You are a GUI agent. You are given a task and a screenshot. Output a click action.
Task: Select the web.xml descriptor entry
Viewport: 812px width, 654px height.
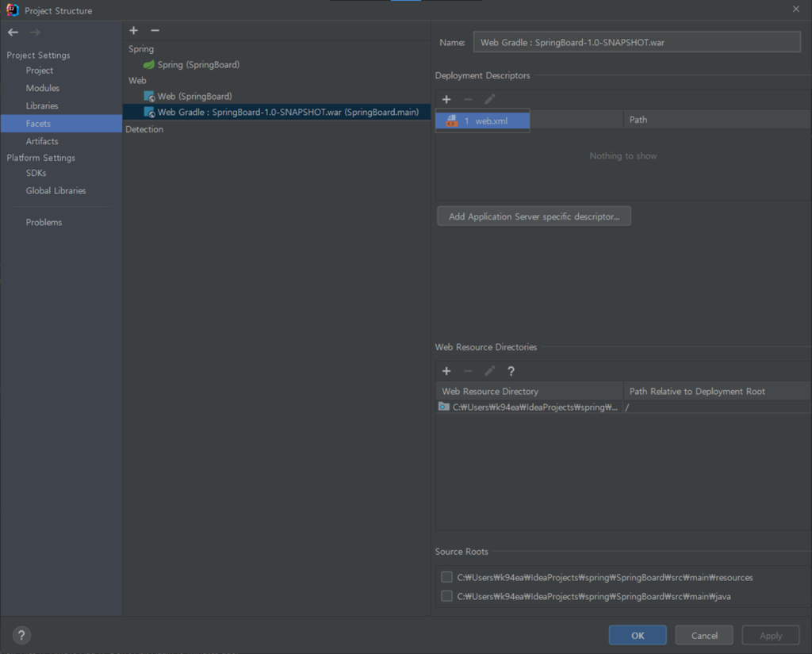(483, 121)
